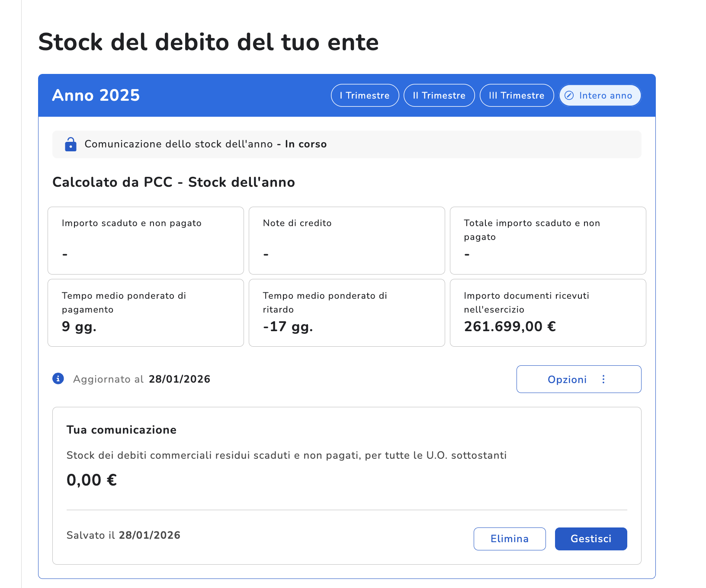Click the three-dot icon in Opzioni button
The width and height of the screenshot is (706, 588).
[603, 379]
